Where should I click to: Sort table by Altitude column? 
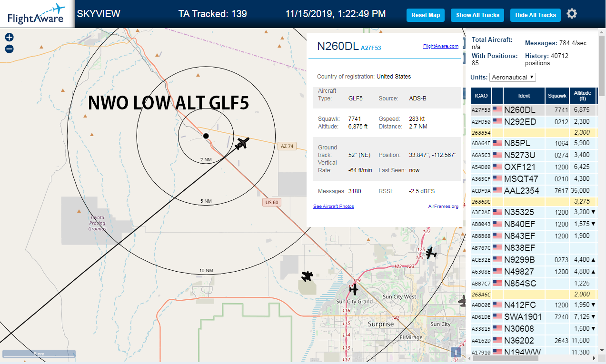[583, 96]
